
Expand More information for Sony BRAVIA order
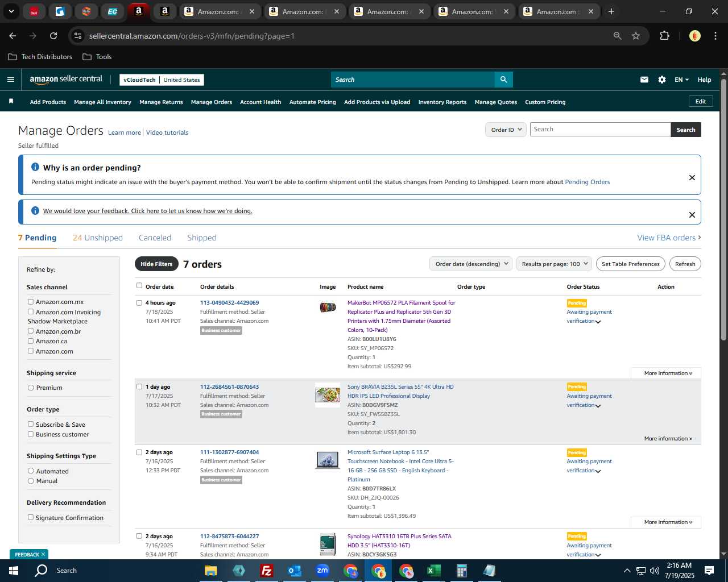pyautogui.click(x=668, y=439)
